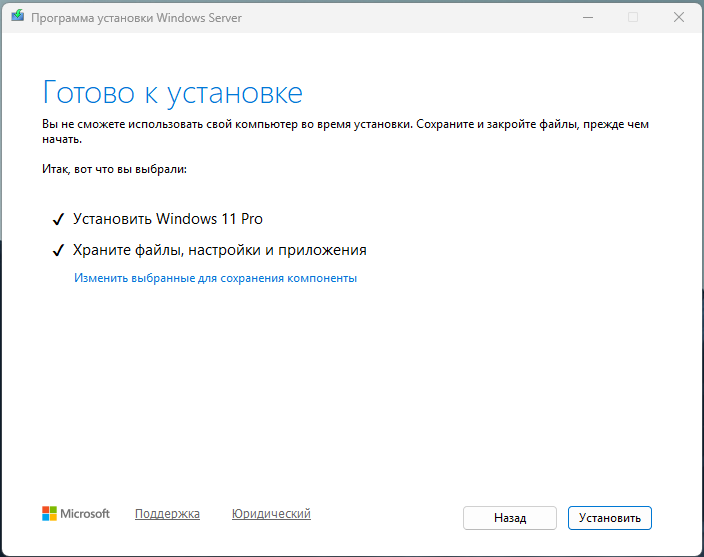Select the Установить Windows 11 Pro text
704x557 pixels.
coord(168,219)
